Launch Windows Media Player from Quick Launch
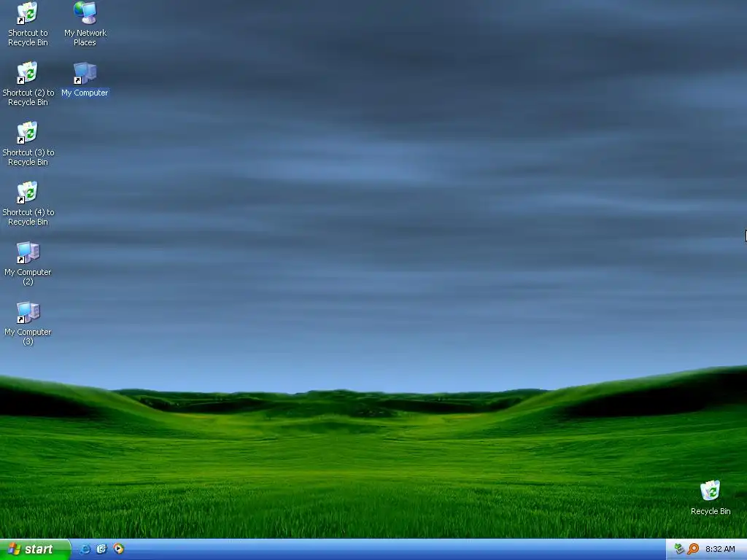The image size is (747, 560). click(118, 549)
